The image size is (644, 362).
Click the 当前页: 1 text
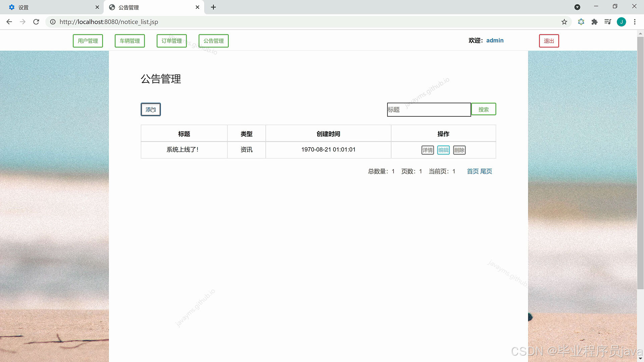point(442,171)
